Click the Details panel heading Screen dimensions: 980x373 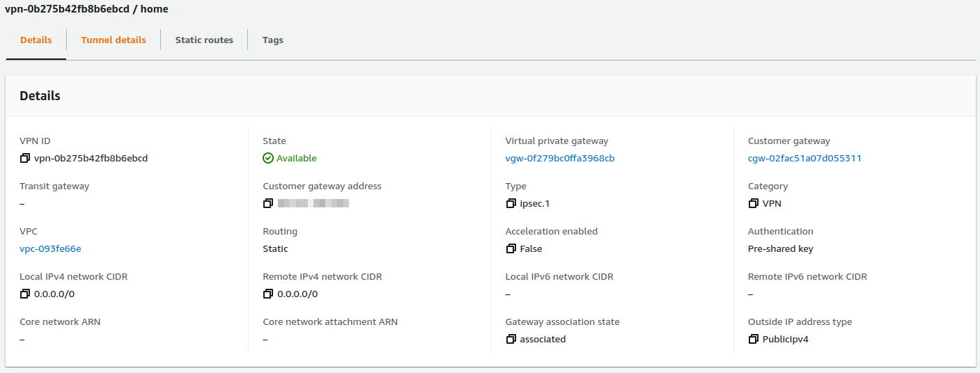tap(40, 96)
